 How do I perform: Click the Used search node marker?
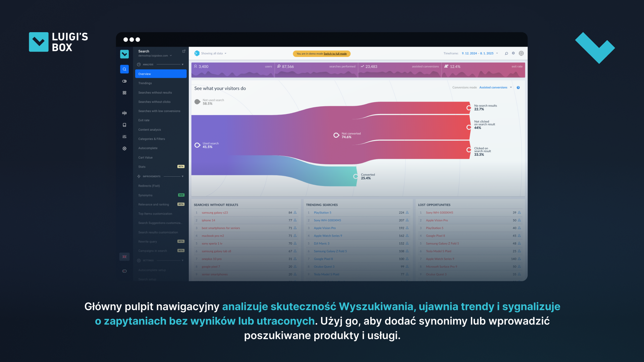[x=198, y=145]
